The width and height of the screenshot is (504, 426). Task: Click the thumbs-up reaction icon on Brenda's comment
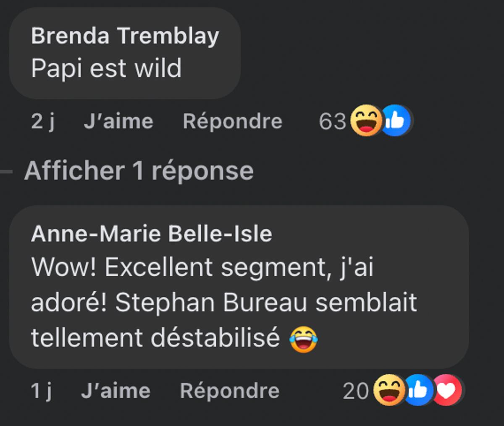click(x=396, y=122)
